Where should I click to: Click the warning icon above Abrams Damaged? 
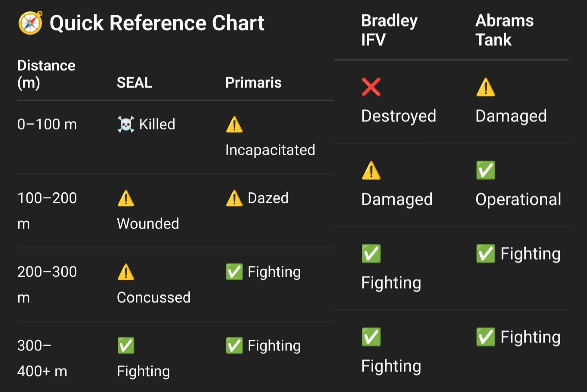tap(486, 87)
